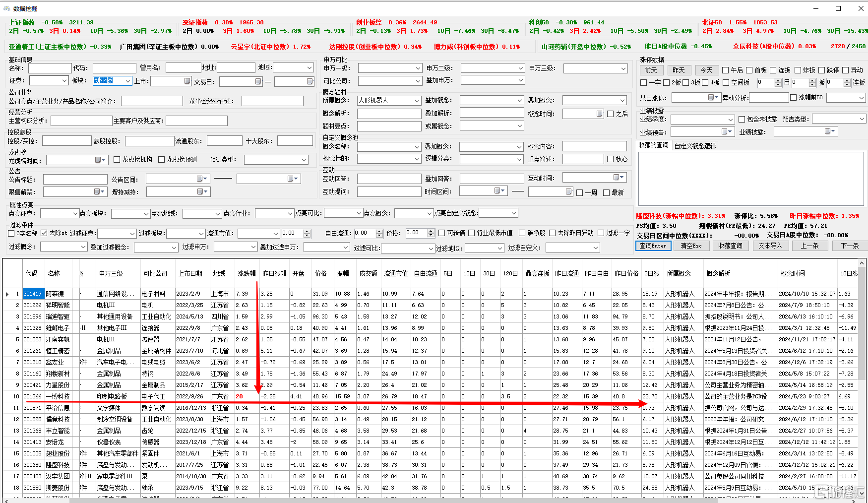Maximize the 数据挖掘 window
Screen dimensions: 868x503
coord(838,8)
